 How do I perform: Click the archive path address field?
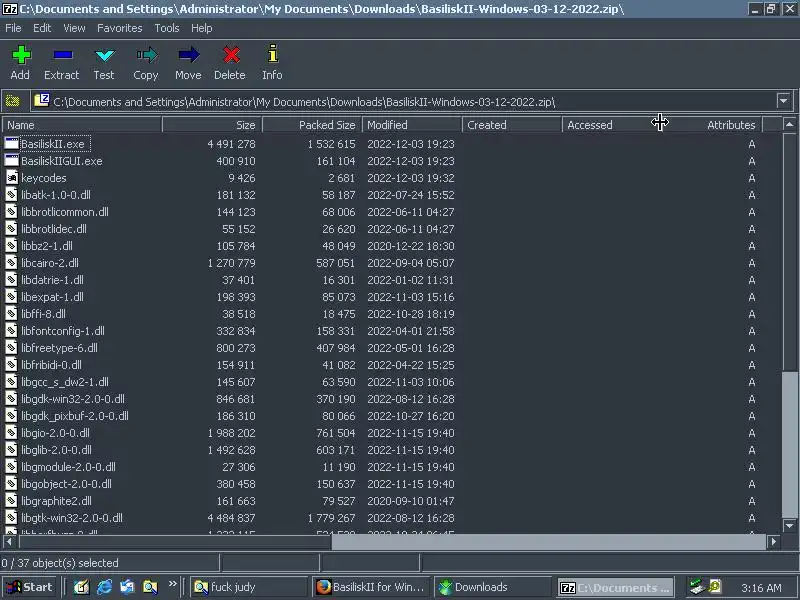click(x=404, y=101)
